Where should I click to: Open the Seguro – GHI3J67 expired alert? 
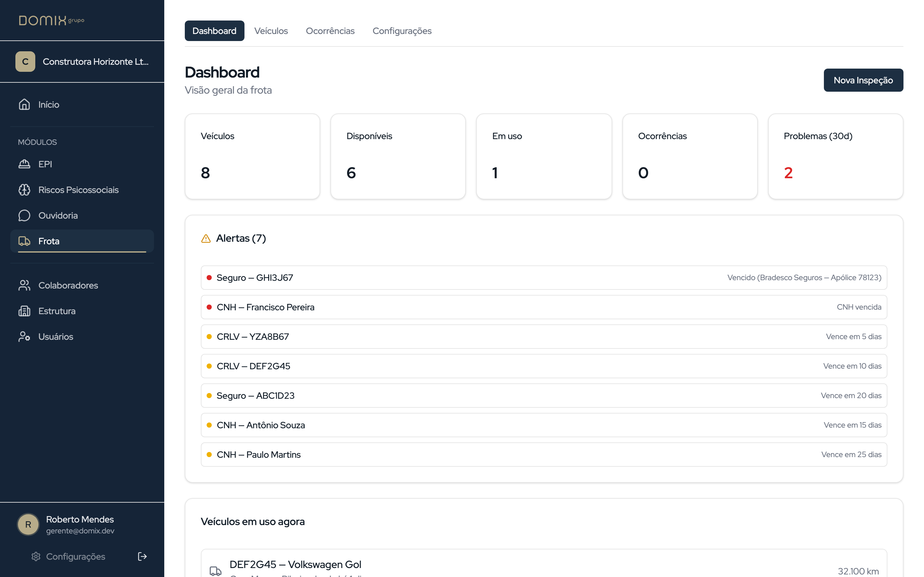tap(543, 277)
